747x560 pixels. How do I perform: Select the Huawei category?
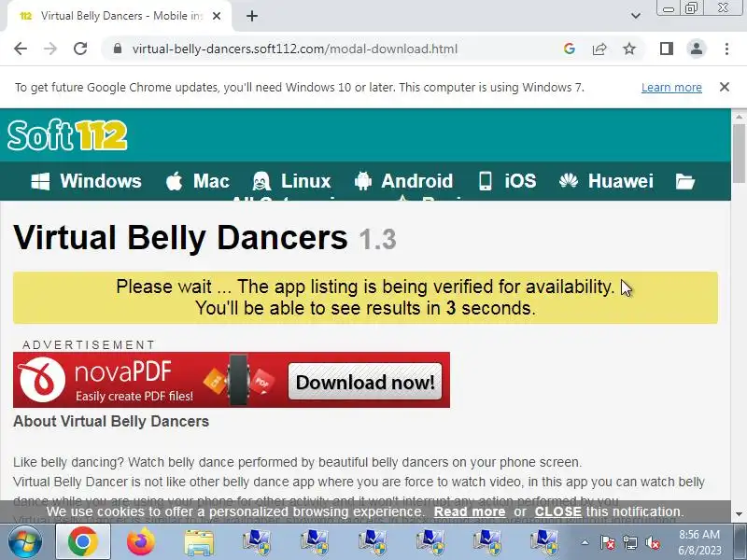(x=606, y=181)
